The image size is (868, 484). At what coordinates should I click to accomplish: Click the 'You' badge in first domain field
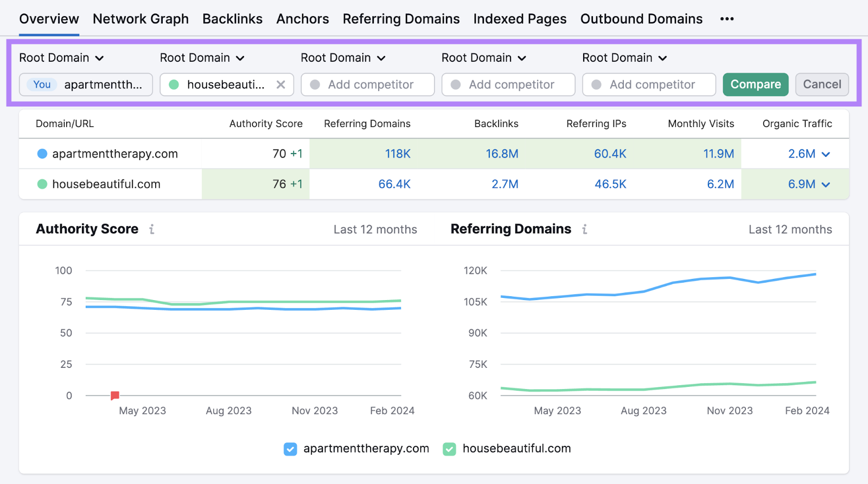(42, 85)
